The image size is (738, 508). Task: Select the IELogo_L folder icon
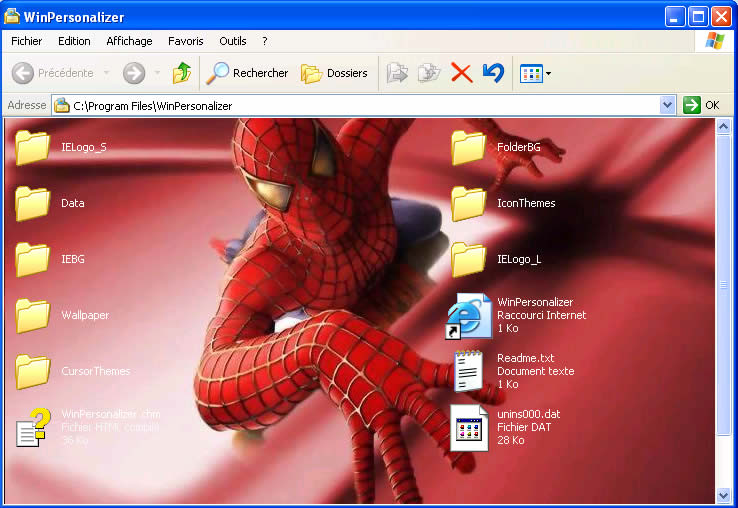468,259
